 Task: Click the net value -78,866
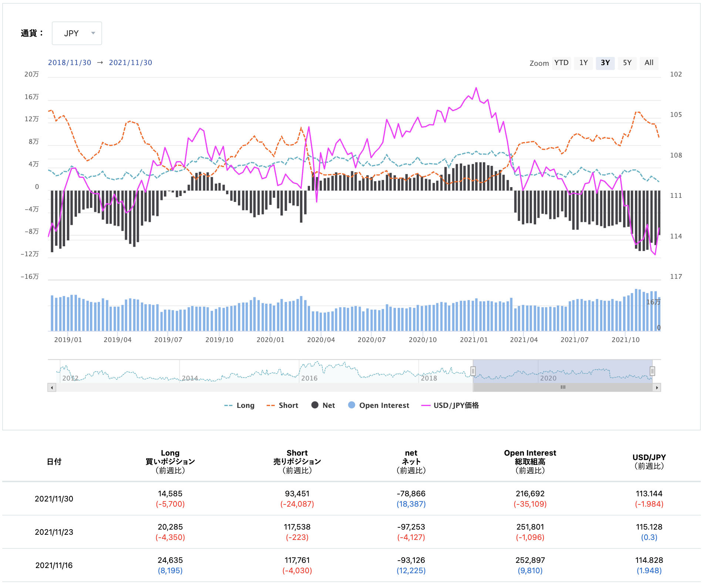coord(411,494)
